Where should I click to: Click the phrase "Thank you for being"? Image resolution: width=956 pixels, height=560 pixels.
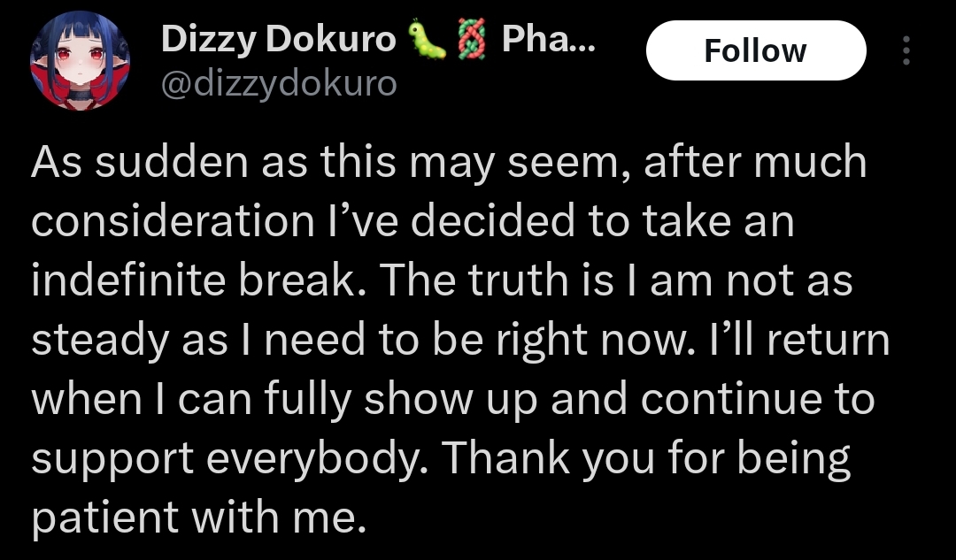[x=645, y=459]
